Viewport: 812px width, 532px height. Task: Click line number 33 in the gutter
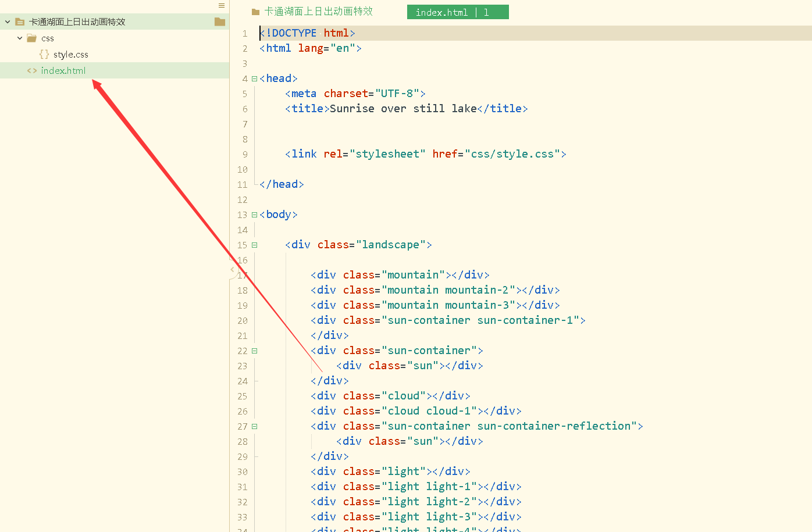(x=243, y=517)
